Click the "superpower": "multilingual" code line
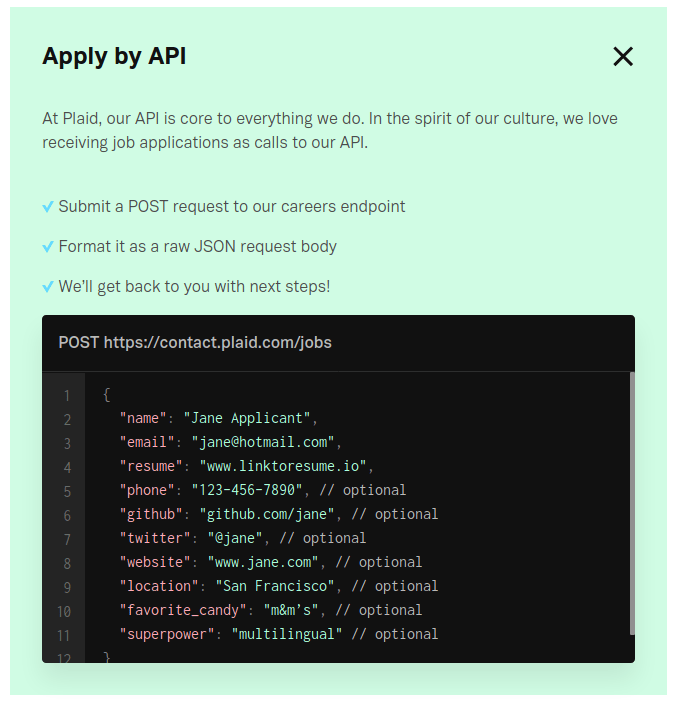This screenshot has width=677, height=703. [x=278, y=634]
